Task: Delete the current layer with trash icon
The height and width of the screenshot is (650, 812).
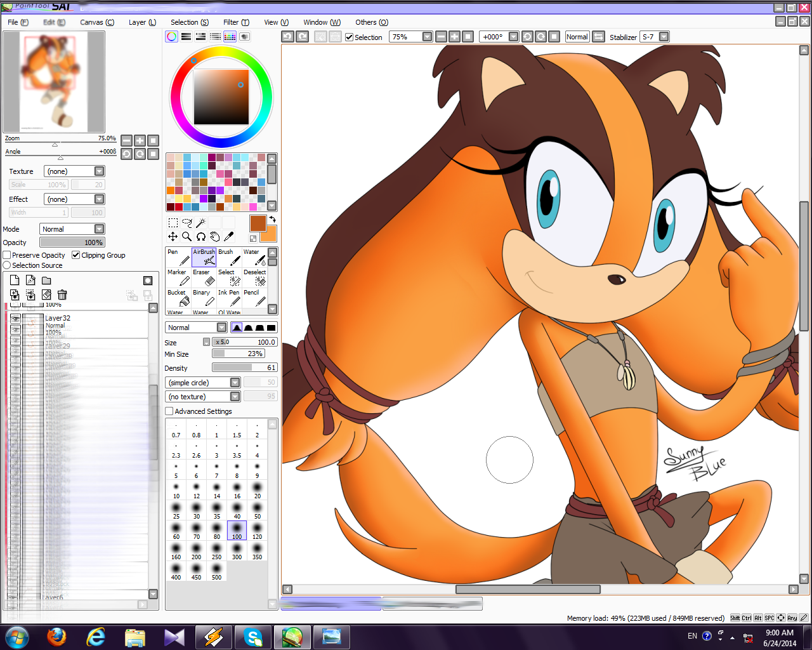Action: [62, 295]
